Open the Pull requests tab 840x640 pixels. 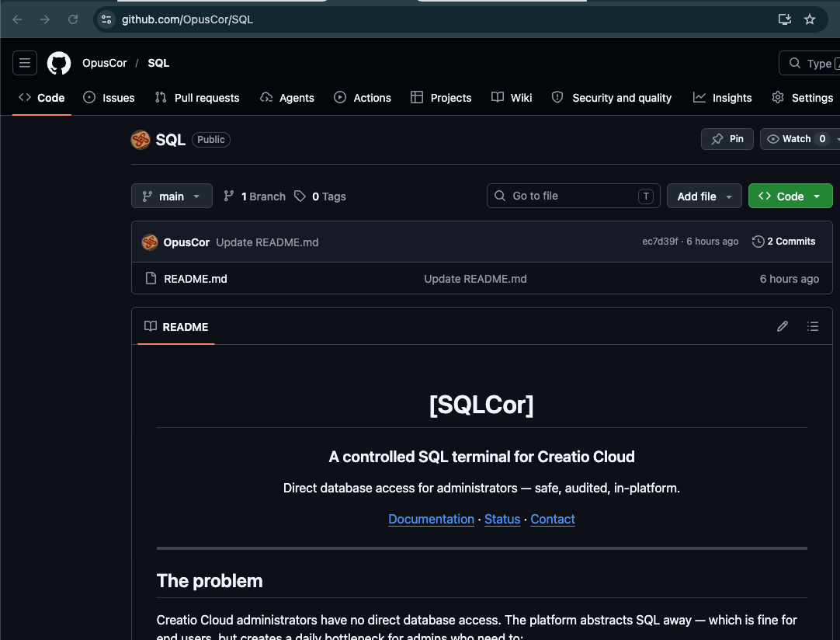(x=197, y=98)
